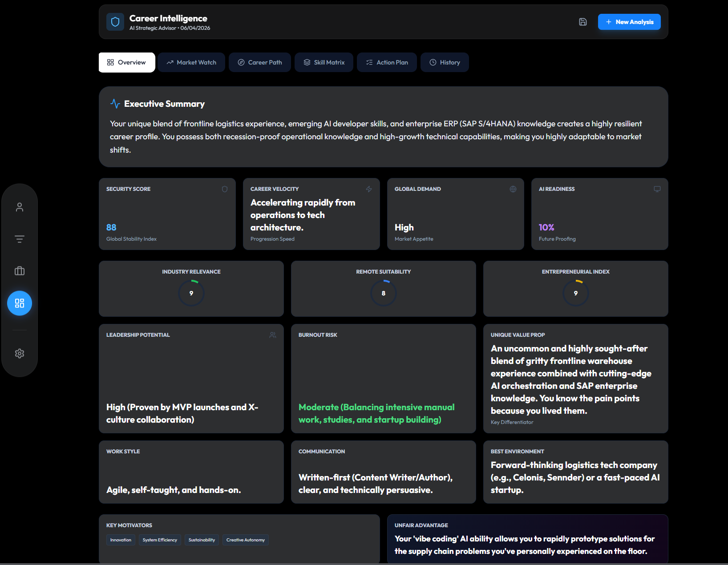Click the Global Demand globe icon

tap(513, 189)
